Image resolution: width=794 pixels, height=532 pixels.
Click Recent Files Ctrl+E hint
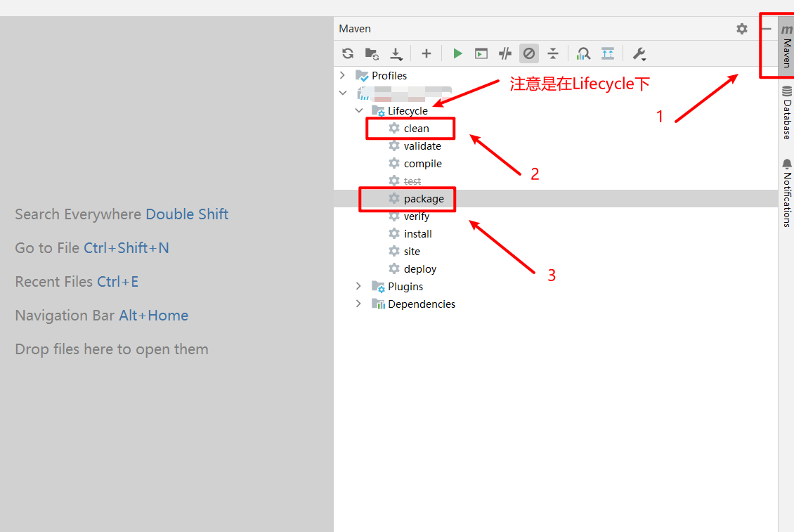(77, 282)
